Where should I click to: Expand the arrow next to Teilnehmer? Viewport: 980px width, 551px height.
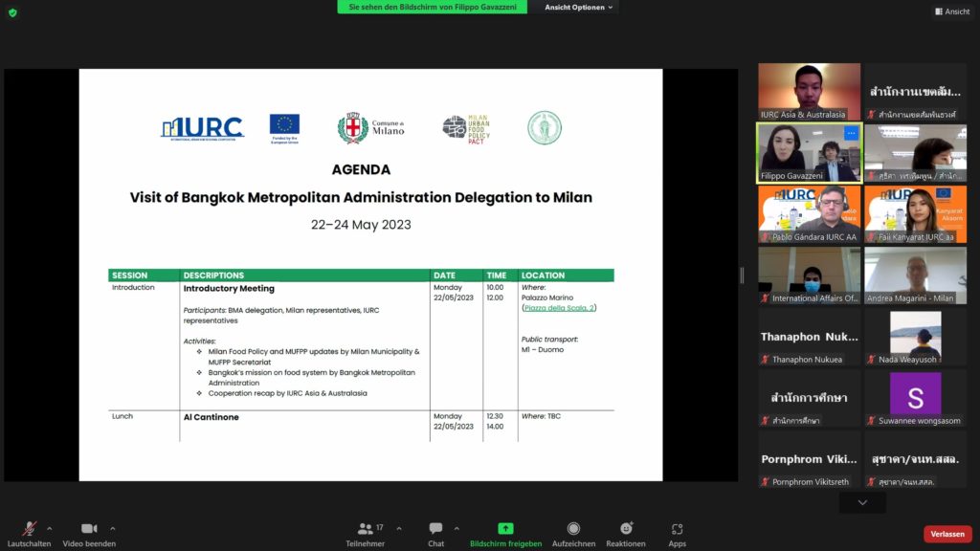coord(399,528)
